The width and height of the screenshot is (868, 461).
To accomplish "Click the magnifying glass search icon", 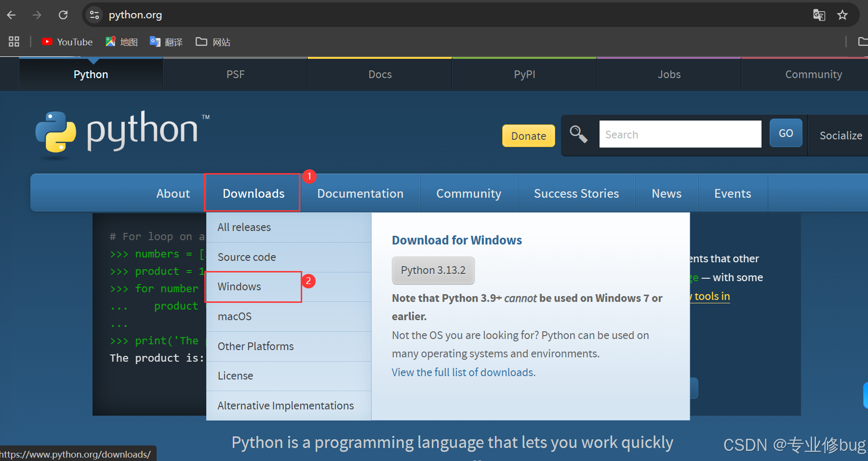I will click(x=578, y=134).
